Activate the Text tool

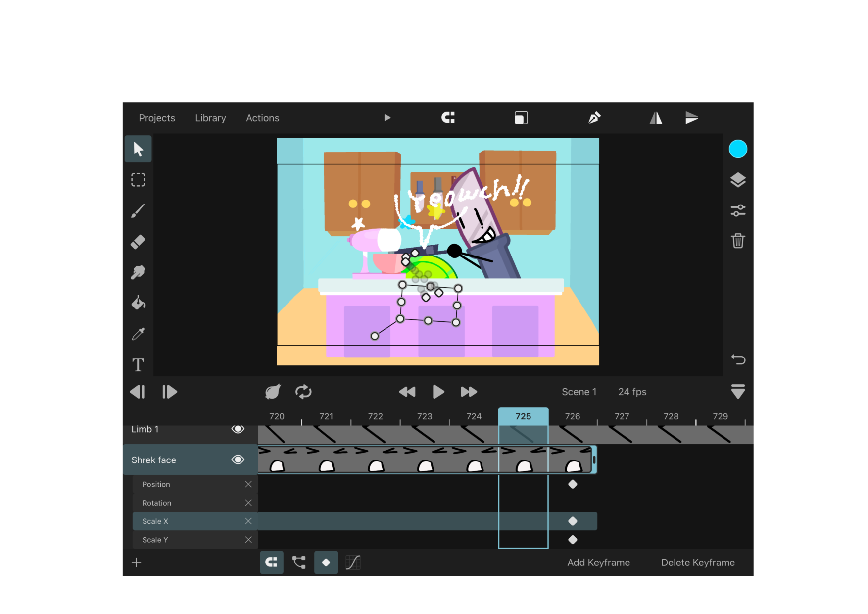tap(138, 365)
